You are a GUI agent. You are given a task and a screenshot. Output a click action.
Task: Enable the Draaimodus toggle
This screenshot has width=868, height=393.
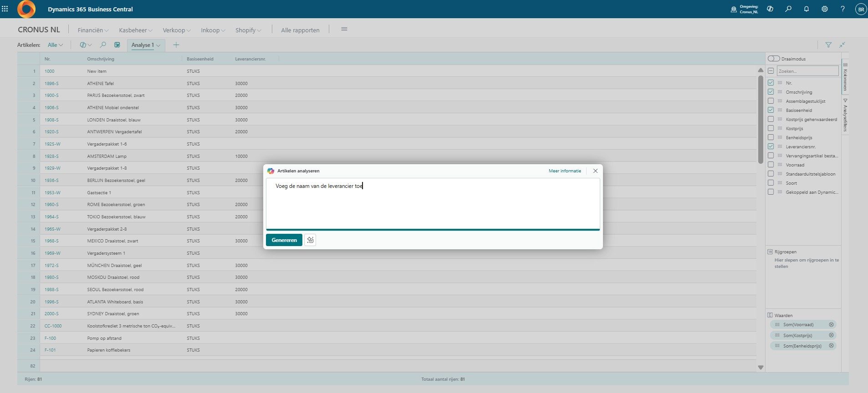coord(774,59)
